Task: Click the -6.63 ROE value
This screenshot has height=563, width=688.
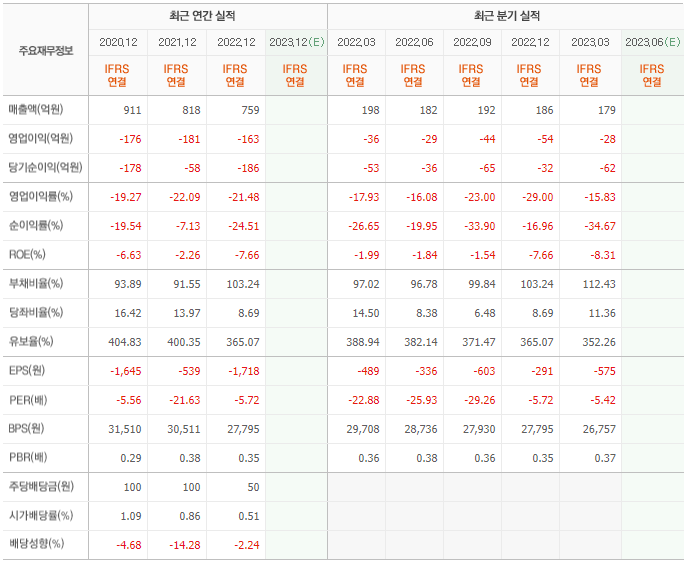Action: [129, 255]
